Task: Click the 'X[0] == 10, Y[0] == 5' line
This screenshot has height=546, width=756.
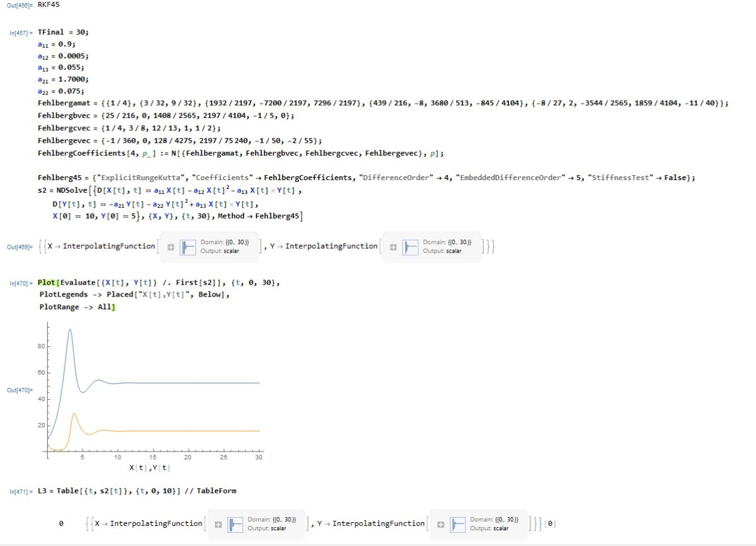Action: 177,217
